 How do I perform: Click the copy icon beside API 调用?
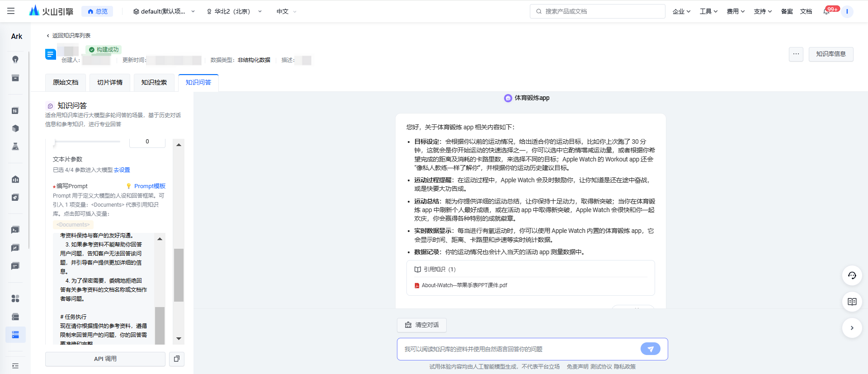pos(177,359)
